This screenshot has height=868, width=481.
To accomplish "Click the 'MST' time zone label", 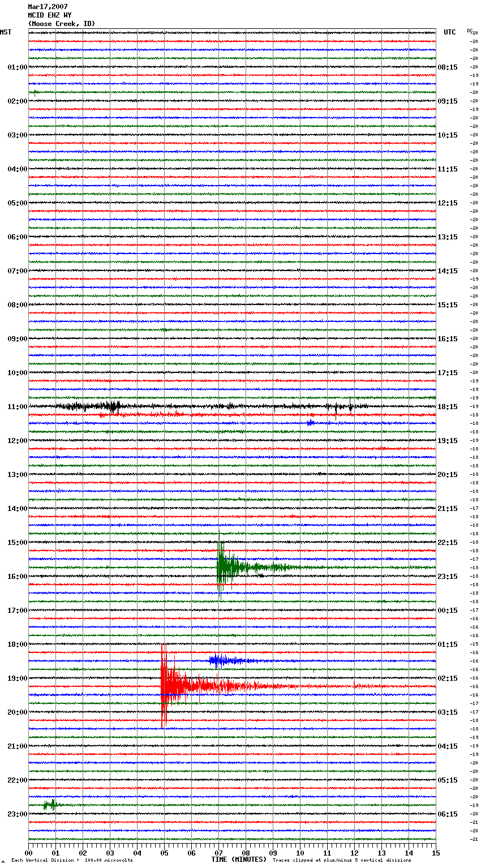I will coord(6,32).
